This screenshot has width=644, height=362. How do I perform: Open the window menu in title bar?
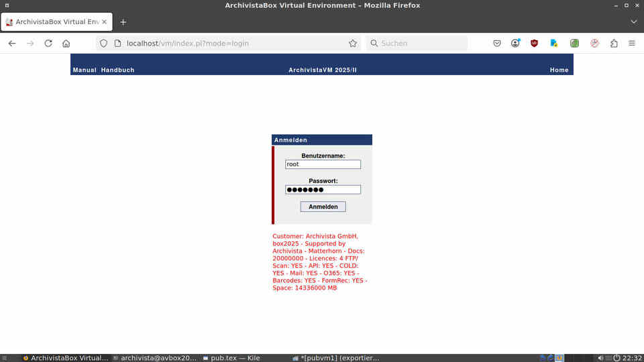[x=7, y=5]
